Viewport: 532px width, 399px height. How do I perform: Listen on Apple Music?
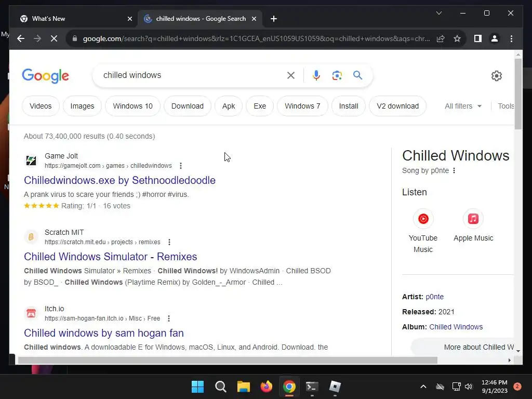tap(473, 225)
